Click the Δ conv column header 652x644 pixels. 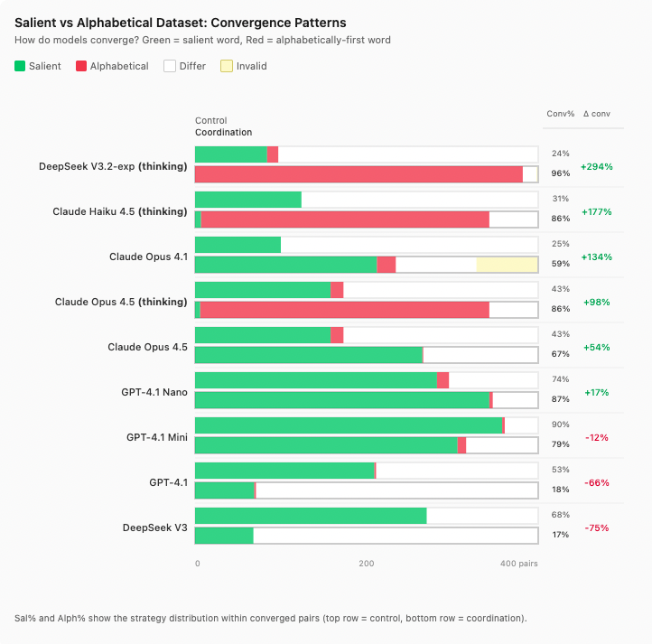click(x=597, y=114)
